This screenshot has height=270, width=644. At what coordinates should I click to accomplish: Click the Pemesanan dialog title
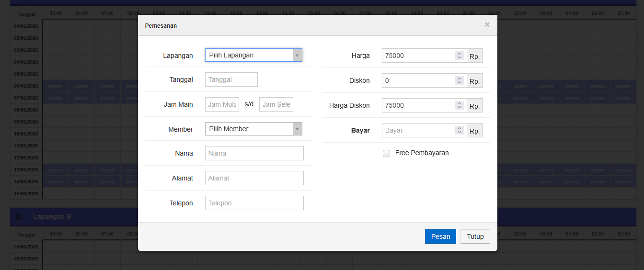click(x=161, y=26)
